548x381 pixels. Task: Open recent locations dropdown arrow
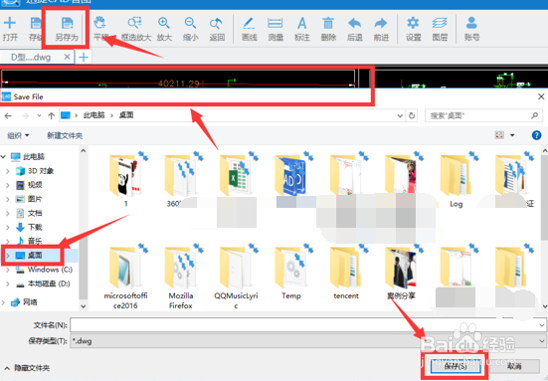tap(39, 115)
